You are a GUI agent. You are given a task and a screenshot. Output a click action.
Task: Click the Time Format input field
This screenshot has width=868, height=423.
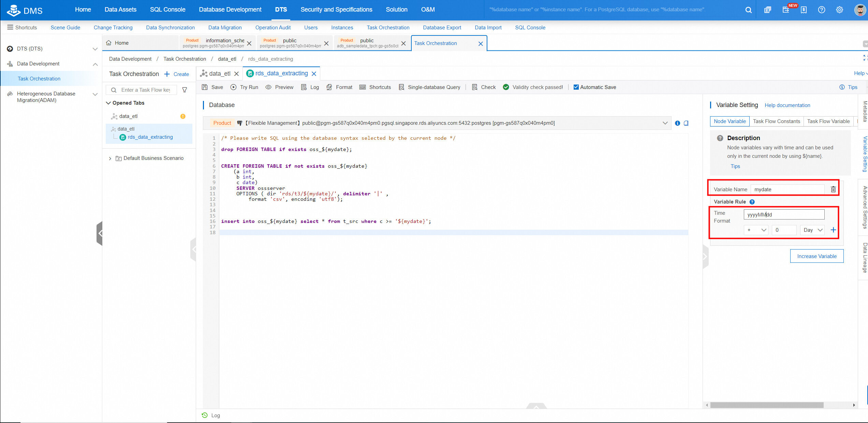[784, 215]
